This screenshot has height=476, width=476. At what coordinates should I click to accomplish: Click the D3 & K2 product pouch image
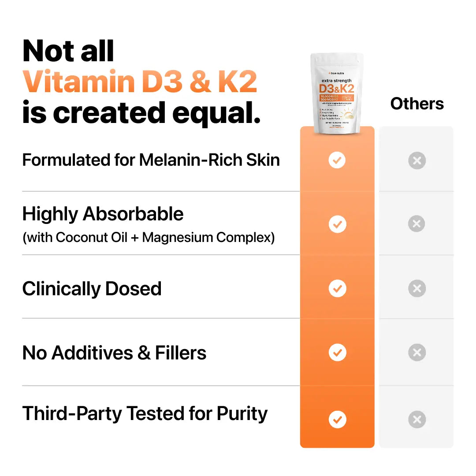pyautogui.click(x=337, y=93)
